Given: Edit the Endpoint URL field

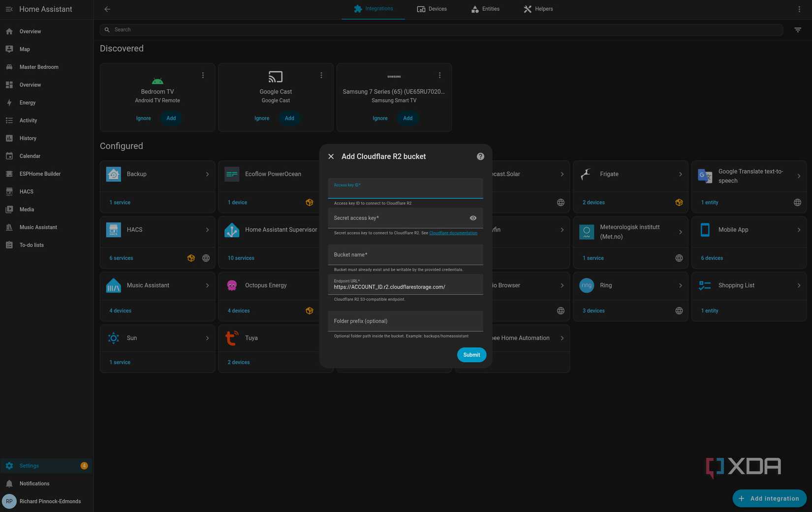Looking at the screenshot, I should point(406,284).
